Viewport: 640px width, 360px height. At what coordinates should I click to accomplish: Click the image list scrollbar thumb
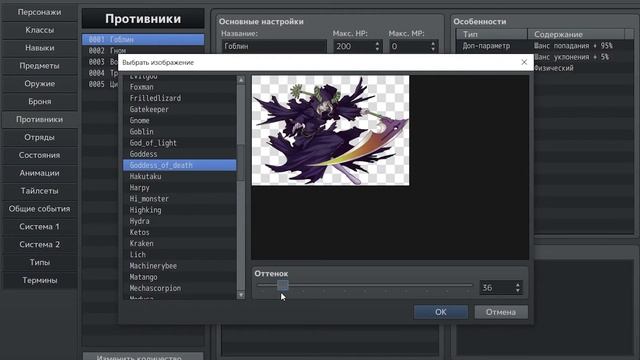[241, 162]
